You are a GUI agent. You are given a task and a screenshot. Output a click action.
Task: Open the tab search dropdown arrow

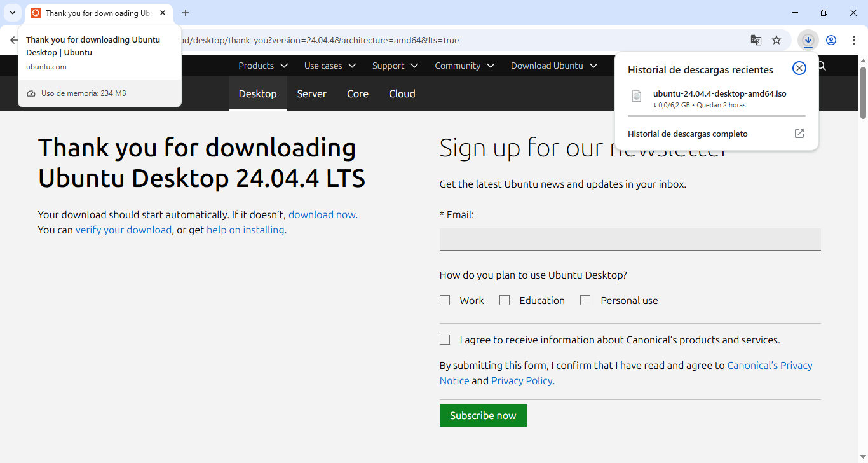point(12,13)
